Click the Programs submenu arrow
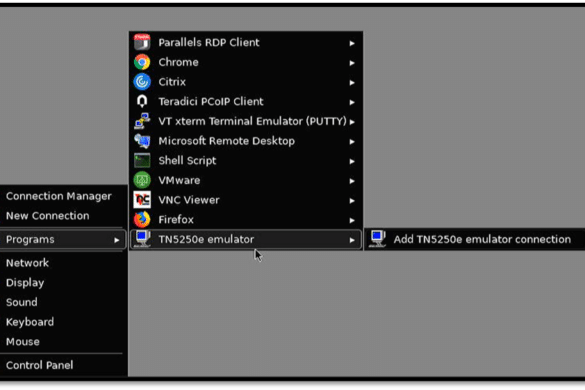The height and width of the screenshot is (390, 585). click(x=116, y=240)
